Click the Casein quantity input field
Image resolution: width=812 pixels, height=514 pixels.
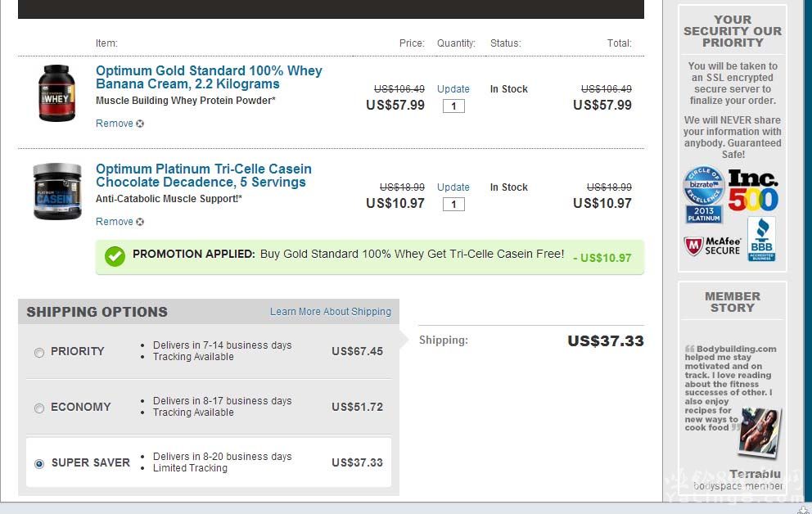pyautogui.click(x=453, y=205)
